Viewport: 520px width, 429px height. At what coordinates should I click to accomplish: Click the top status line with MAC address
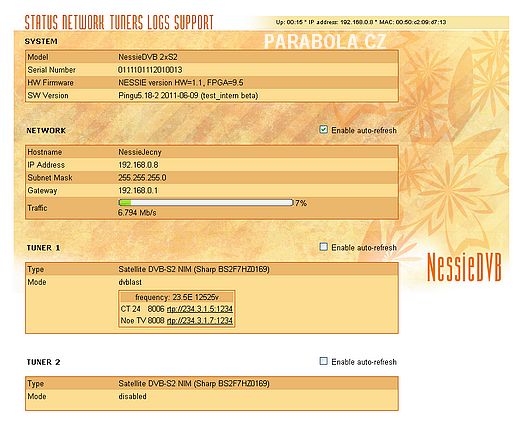point(361,22)
